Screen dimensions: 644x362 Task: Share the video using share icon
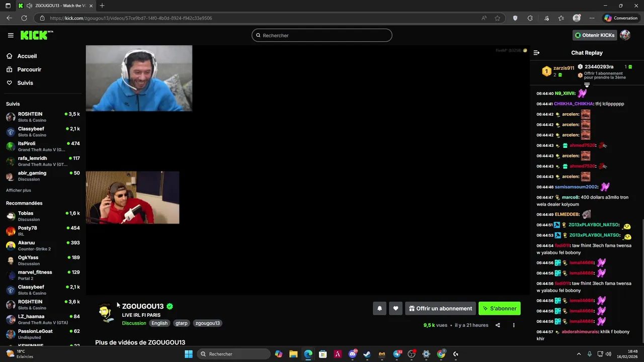pyautogui.click(x=498, y=325)
